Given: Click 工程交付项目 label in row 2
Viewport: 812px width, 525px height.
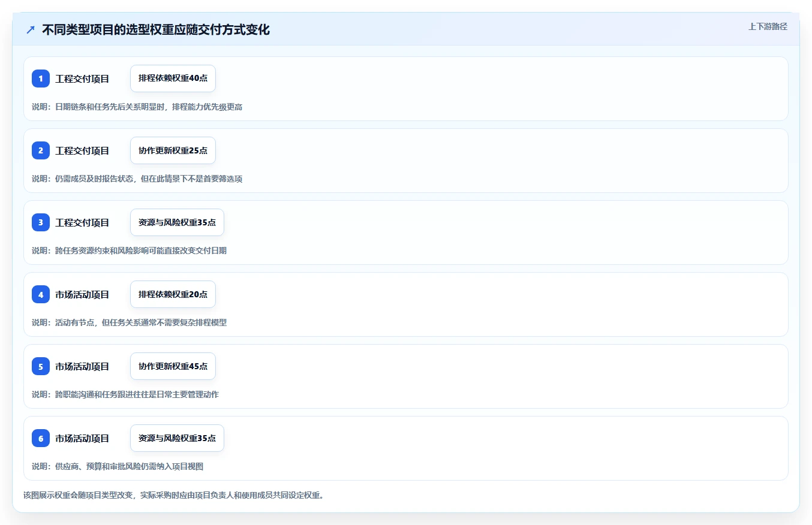Looking at the screenshot, I should click(x=82, y=150).
